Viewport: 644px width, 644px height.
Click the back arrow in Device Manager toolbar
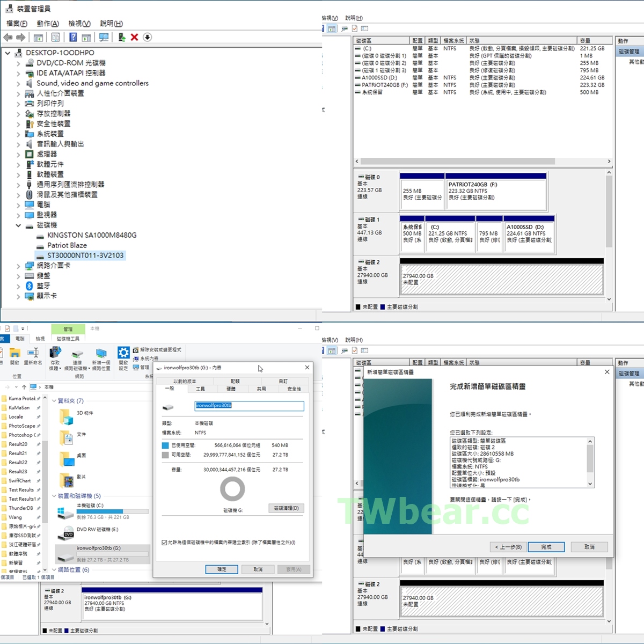click(8, 37)
